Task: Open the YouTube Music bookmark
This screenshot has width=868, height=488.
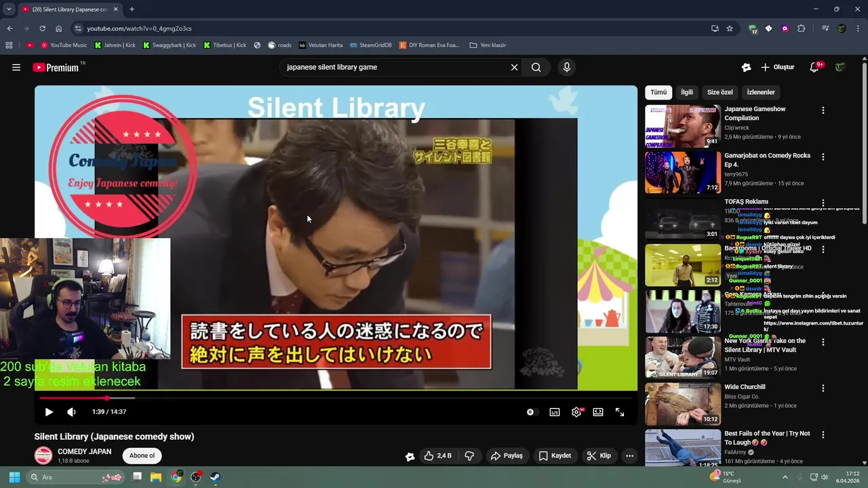Action: tap(64, 45)
